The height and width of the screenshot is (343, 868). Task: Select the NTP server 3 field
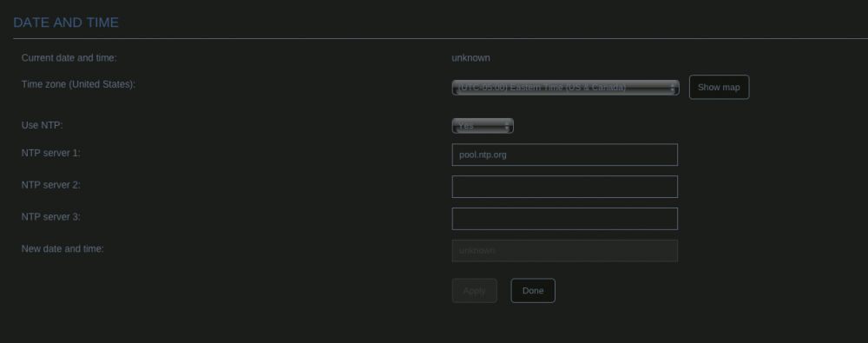tap(565, 219)
